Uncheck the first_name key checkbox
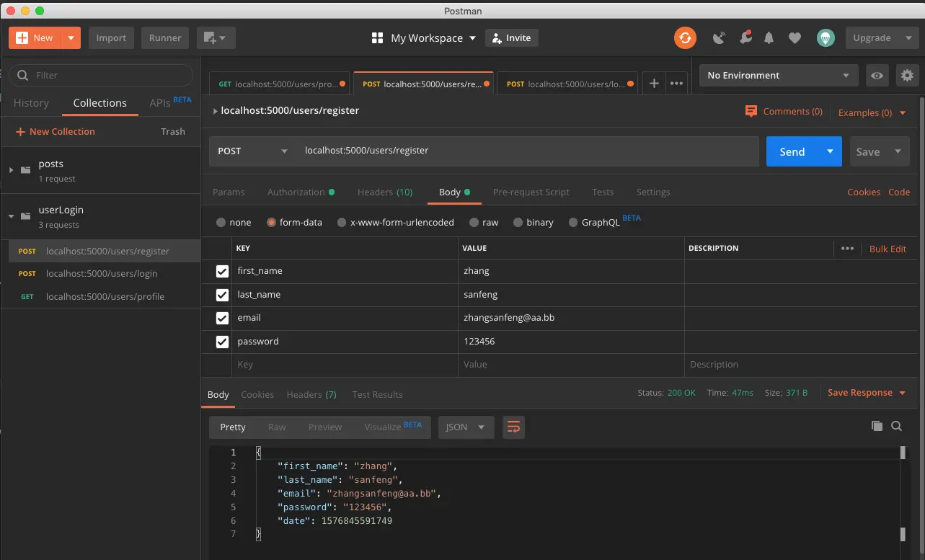Viewport: 925px width, 560px height. (x=222, y=272)
